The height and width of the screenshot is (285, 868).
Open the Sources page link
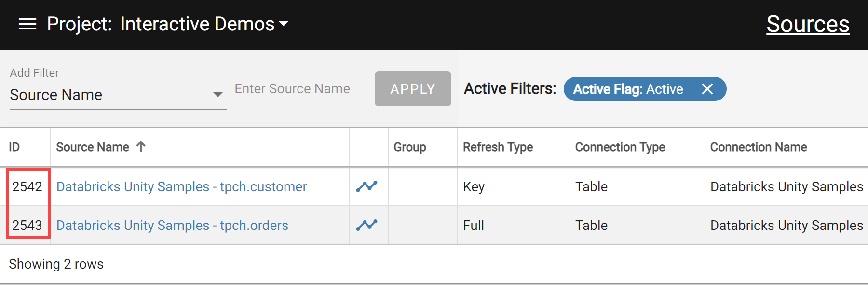pyautogui.click(x=808, y=24)
